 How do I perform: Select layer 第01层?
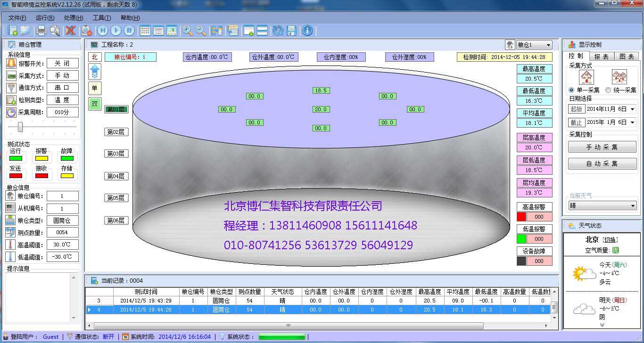[x=116, y=109]
